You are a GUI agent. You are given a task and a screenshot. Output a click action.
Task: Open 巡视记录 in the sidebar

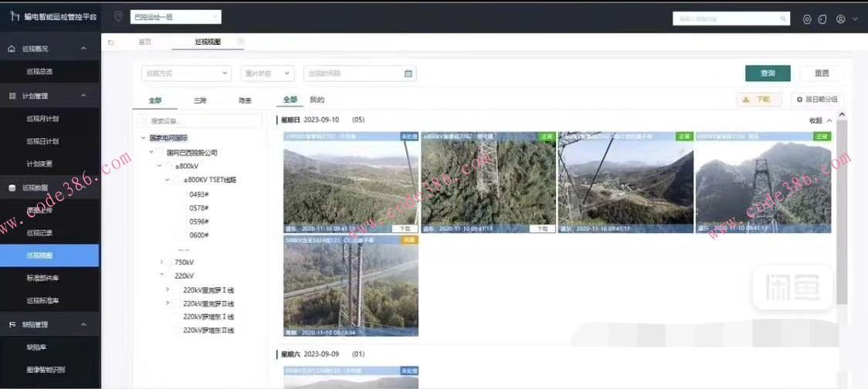[x=39, y=233]
